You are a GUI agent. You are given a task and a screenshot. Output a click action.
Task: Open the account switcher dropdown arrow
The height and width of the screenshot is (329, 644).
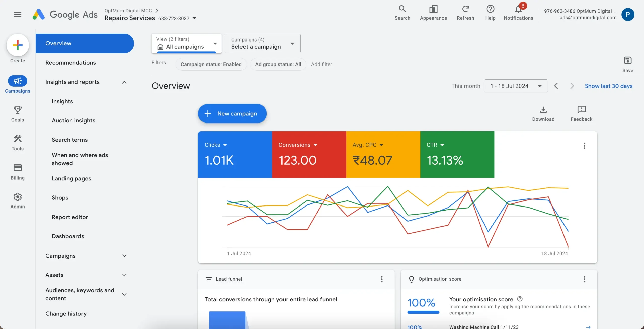(194, 18)
